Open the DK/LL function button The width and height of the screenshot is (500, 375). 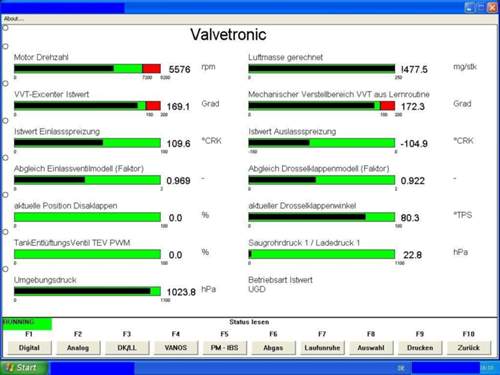coord(127,348)
